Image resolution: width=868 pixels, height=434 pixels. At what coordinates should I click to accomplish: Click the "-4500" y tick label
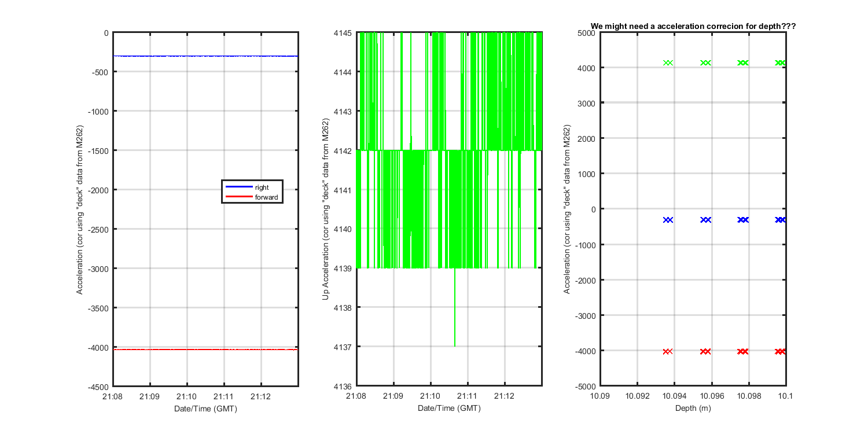pos(98,387)
